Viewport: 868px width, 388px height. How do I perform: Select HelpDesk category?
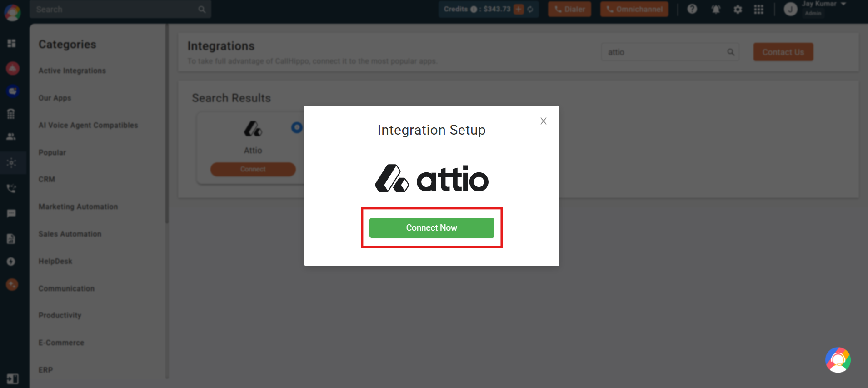[55, 261]
